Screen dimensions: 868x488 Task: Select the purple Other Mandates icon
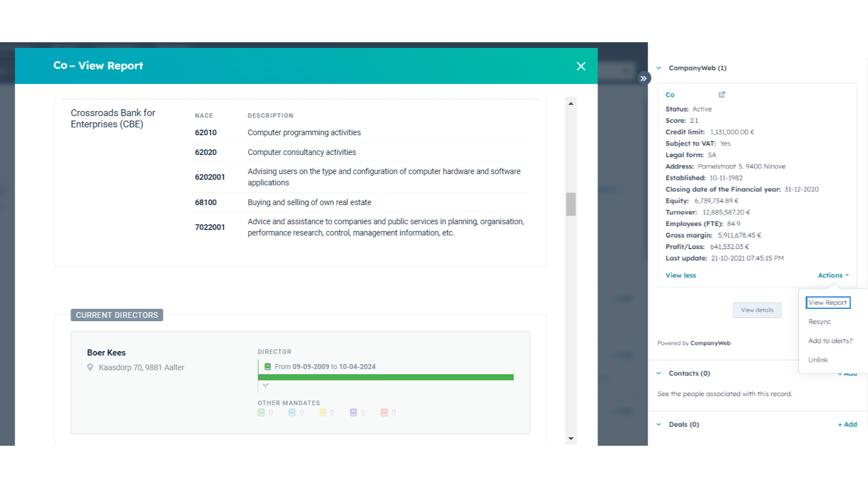(x=353, y=412)
